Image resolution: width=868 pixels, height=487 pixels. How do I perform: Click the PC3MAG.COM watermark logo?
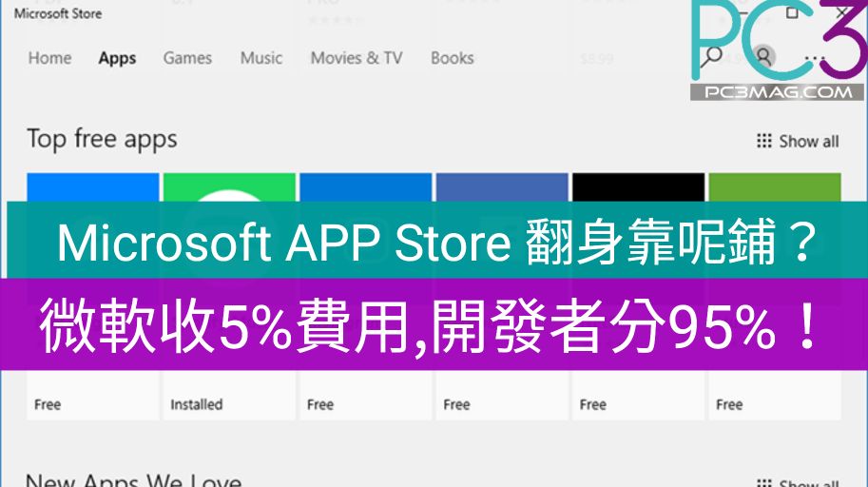point(778,92)
